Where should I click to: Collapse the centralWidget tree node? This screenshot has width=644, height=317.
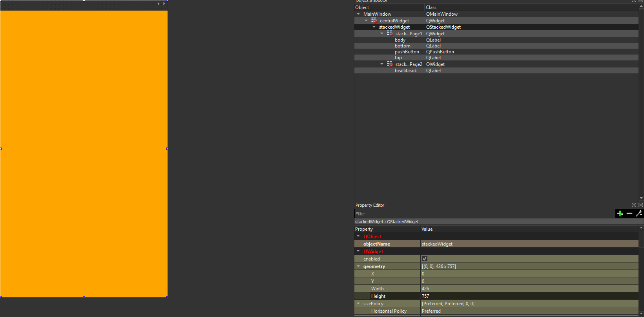pyautogui.click(x=366, y=20)
